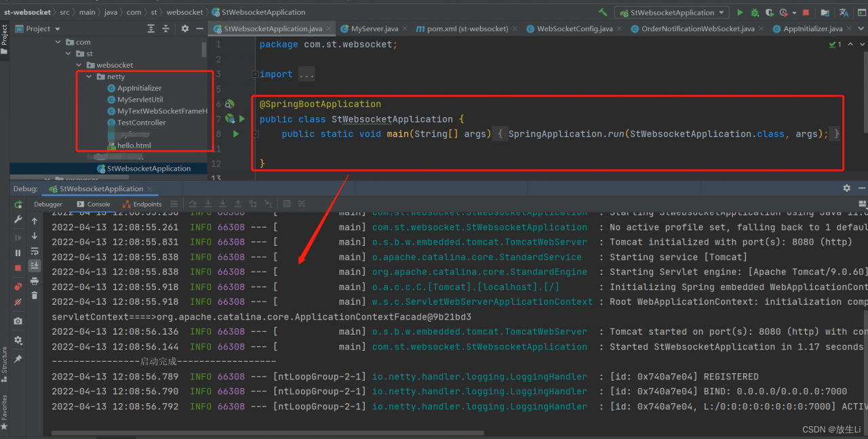868x439 pixels.
Task: Open Project Structure dialog icon
Action: pyautogui.click(x=825, y=12)
